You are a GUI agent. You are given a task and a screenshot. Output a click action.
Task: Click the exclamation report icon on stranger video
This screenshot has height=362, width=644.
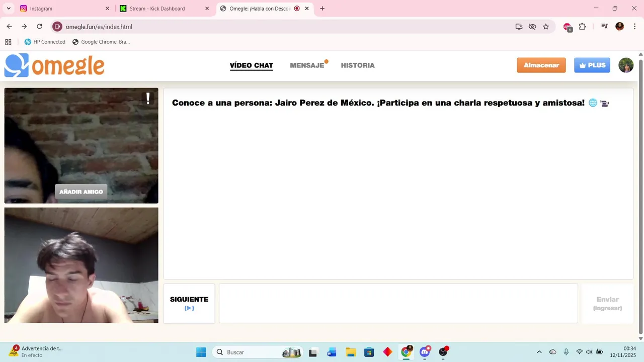(x=148, y=98)
